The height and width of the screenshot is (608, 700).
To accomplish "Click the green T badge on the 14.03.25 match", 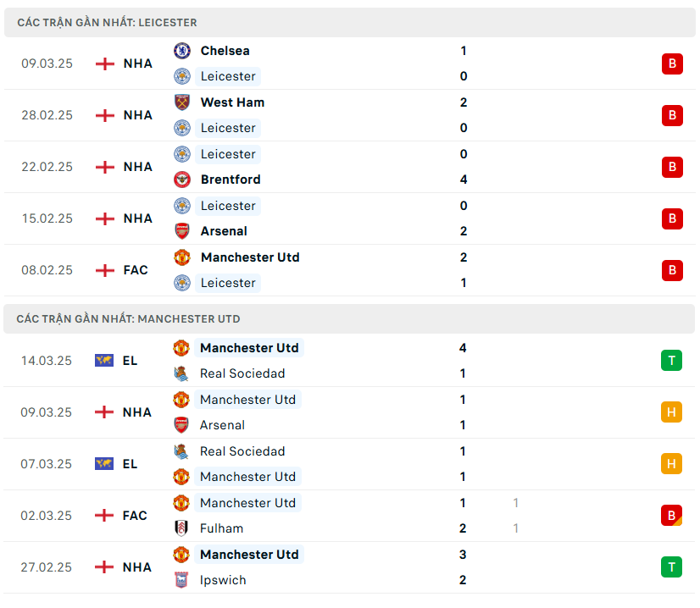I will point(671,361).
